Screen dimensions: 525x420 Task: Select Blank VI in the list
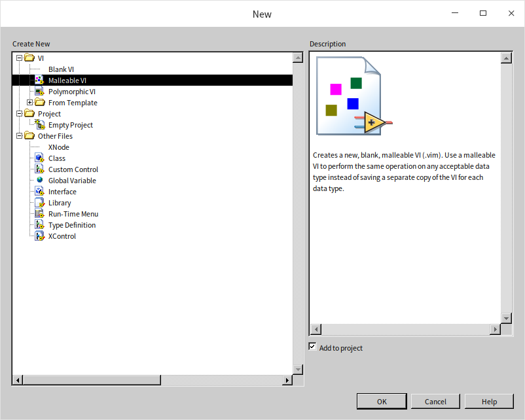61,69
